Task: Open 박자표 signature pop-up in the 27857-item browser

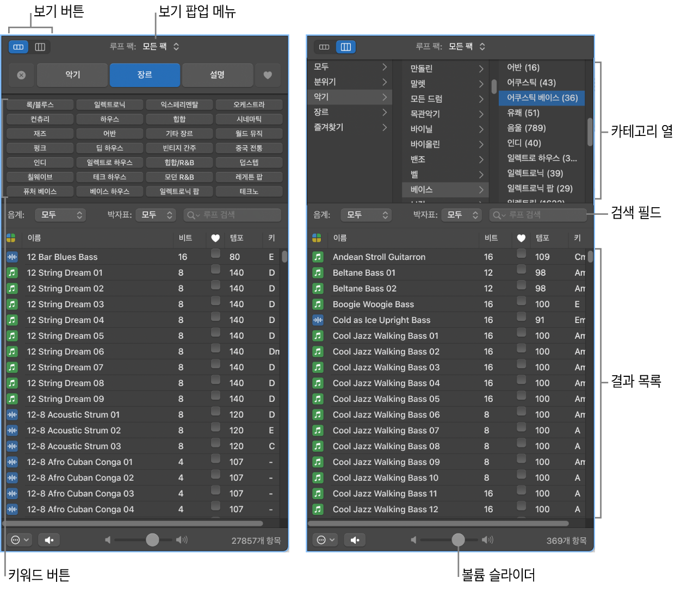Action: [x=156, y=215]
